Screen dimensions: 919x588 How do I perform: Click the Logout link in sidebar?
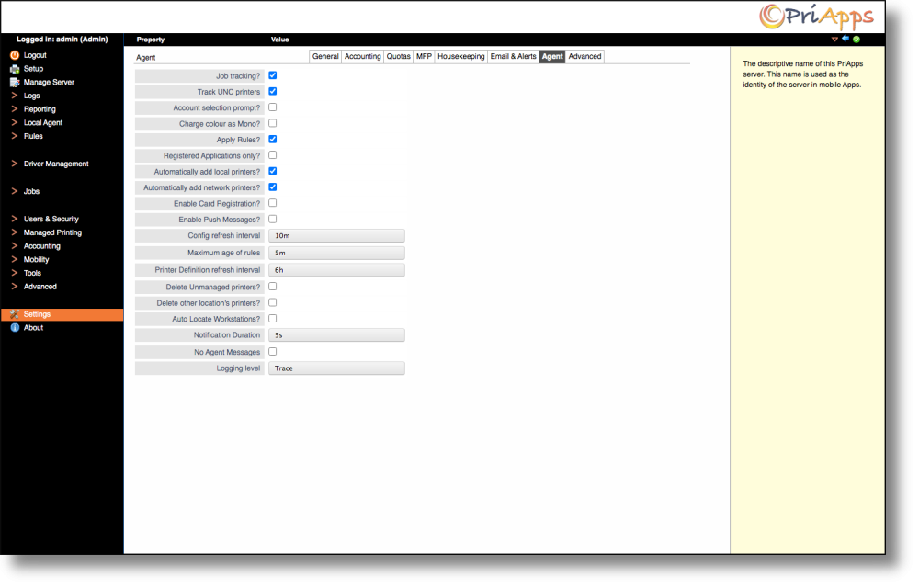click(35, 55)
